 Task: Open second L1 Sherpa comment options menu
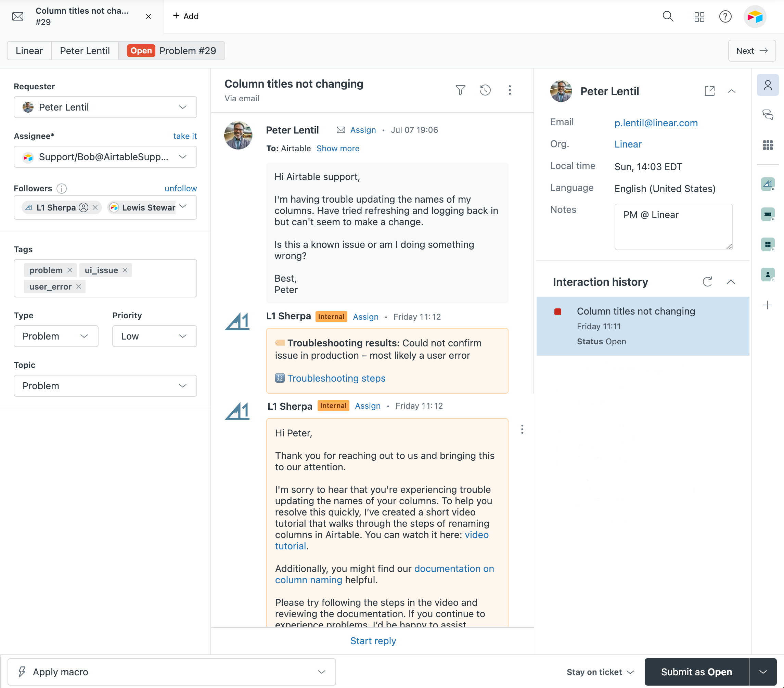[522, 429]
